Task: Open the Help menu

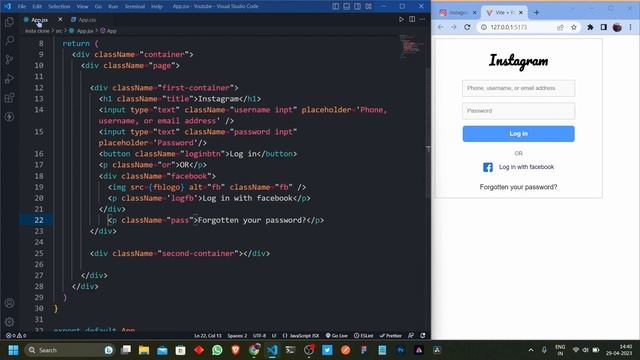Action: (x=157, y=7)
